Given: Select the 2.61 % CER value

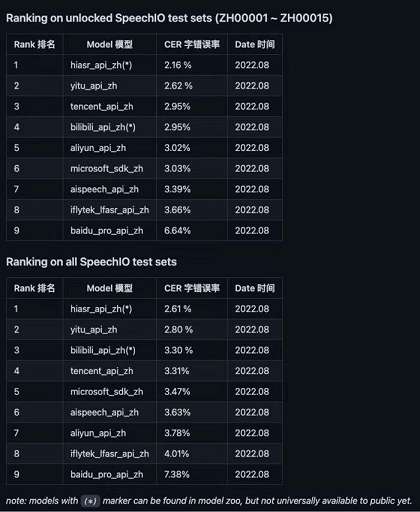Looking at the screenshot, I should pyautogui.click(x=178, y=309).
